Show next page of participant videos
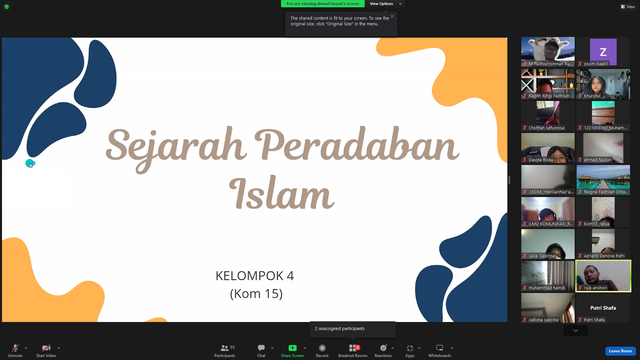The width and height of the screenshot is (640, 360). coord(576,331)
